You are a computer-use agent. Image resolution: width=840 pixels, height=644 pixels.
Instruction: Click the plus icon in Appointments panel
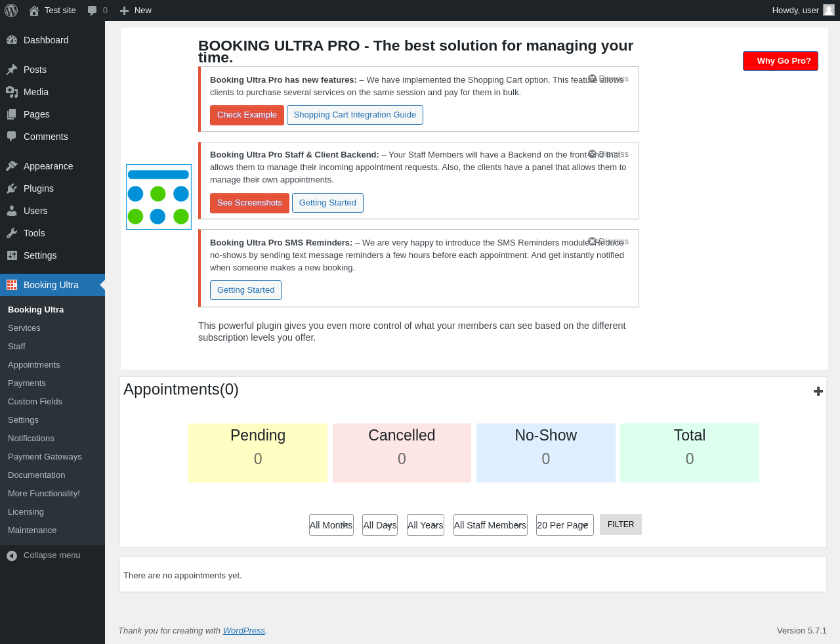(818, 391)
